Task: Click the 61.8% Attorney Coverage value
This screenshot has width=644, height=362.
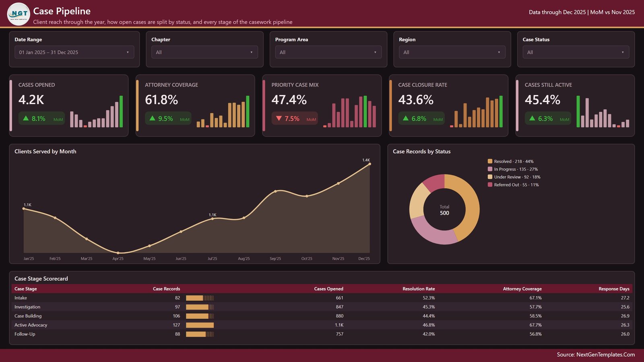Action: click(x=161, y=100)
